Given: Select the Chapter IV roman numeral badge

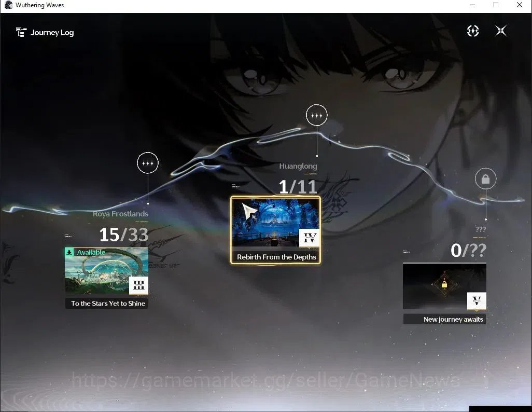Looking at the screenshot, I should tap(309, 238).
